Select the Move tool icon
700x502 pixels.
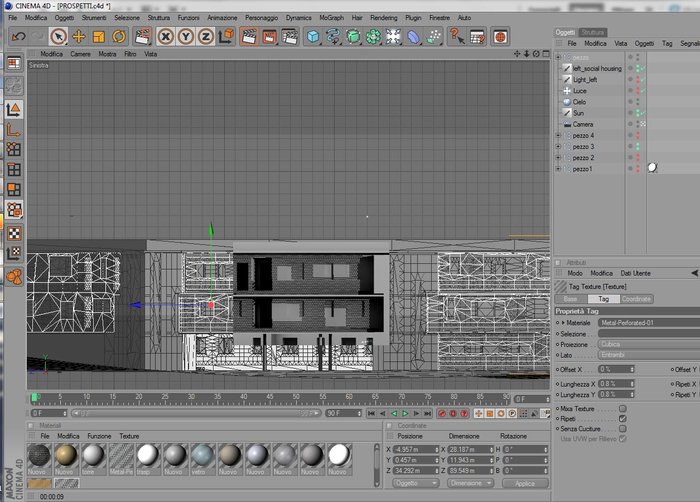[79, 36]
